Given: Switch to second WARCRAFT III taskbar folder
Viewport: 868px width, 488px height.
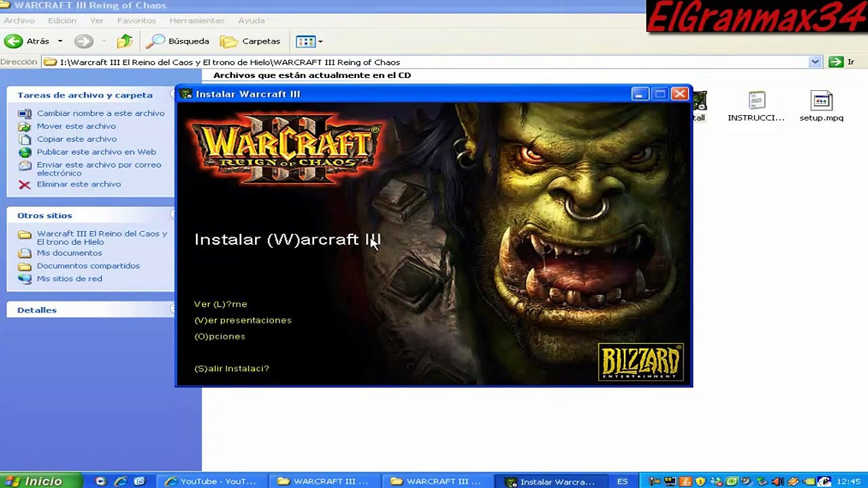Looking at the screenshot, I should [x=437, y=481].
